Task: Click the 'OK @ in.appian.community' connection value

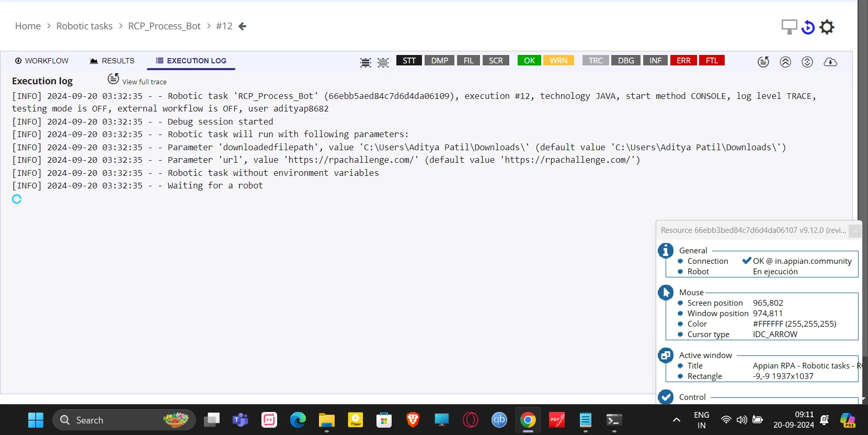Action: tap(802, 261)
